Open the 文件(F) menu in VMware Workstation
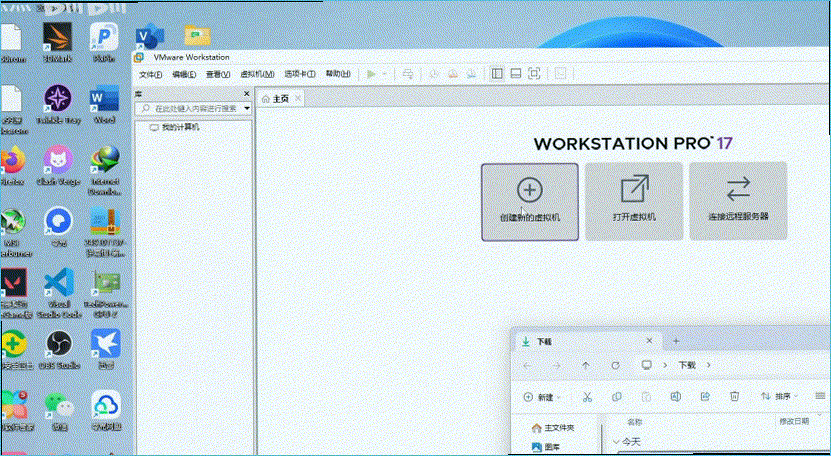 151,75
